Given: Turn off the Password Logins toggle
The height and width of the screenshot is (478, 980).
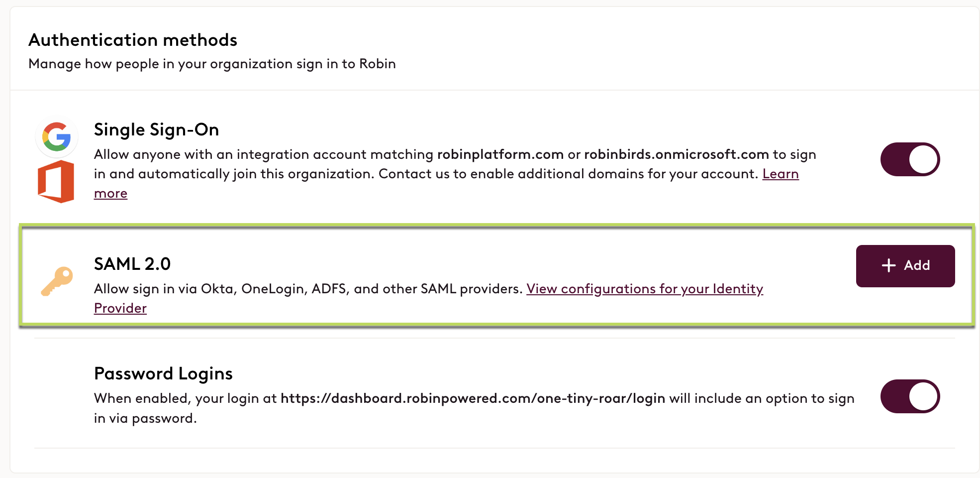Looking at the screenshot, I should (910, 396).
